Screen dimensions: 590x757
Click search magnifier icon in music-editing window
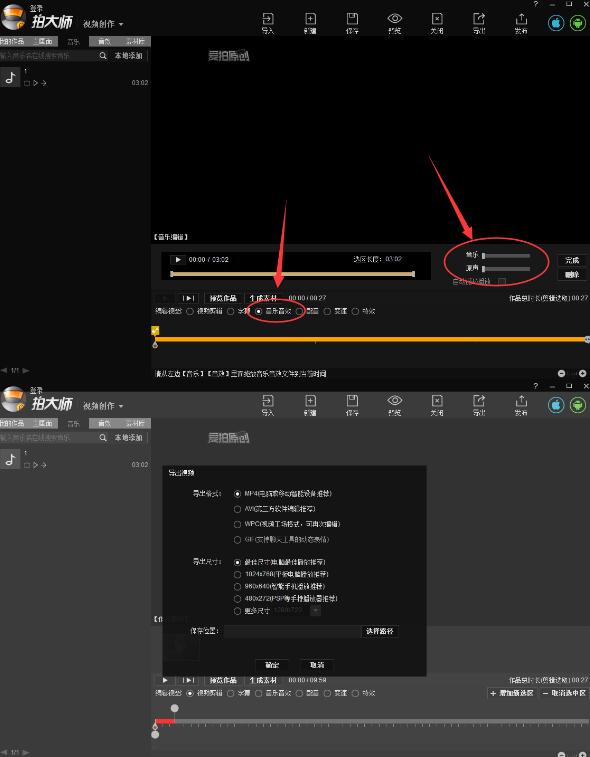(x=103, y=56)
